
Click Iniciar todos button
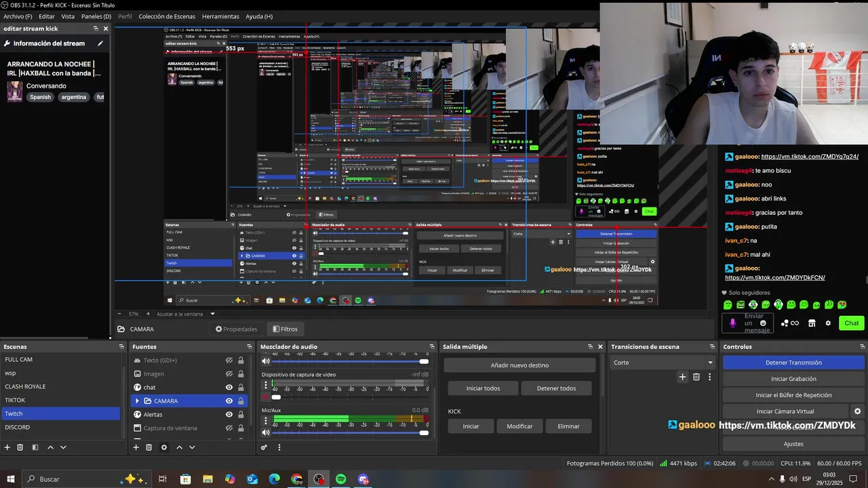coord(483,388)
